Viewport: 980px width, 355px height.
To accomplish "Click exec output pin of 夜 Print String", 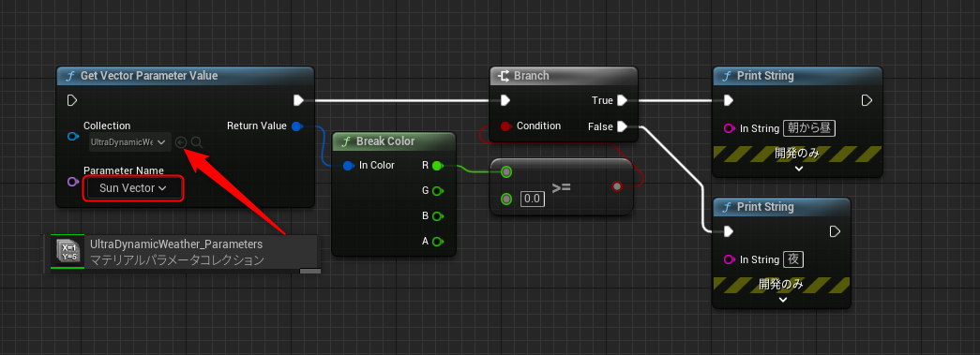I will (x=835, y=231).
